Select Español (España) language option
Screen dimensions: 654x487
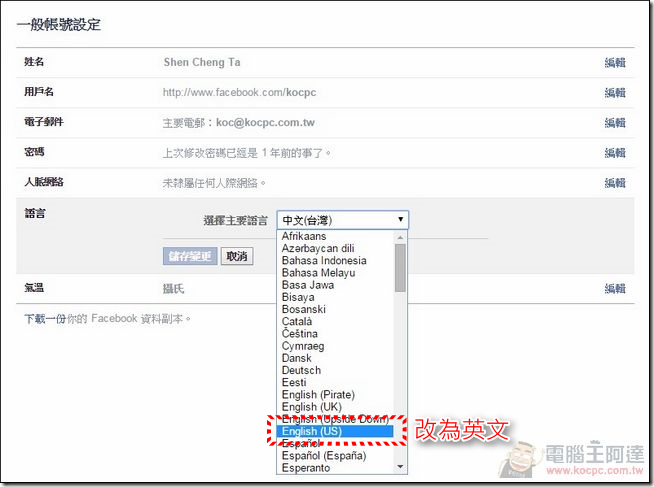[x=324, y=455]
